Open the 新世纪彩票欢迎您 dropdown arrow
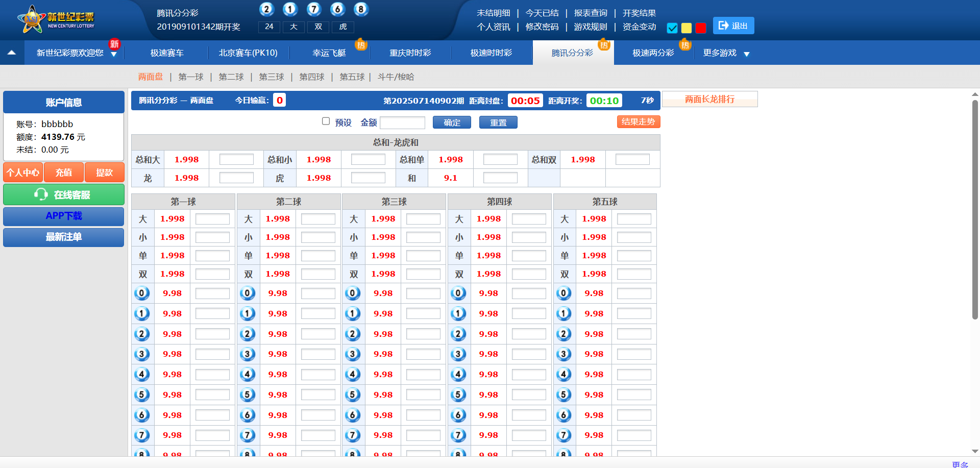The image size is (980, 468). 114,54
